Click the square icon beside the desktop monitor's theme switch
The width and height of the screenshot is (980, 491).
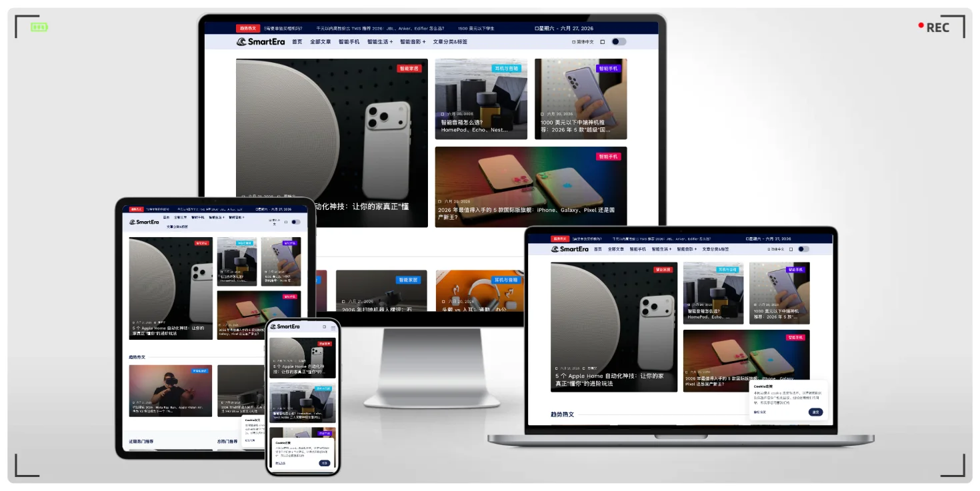click(x=603, y=42)
